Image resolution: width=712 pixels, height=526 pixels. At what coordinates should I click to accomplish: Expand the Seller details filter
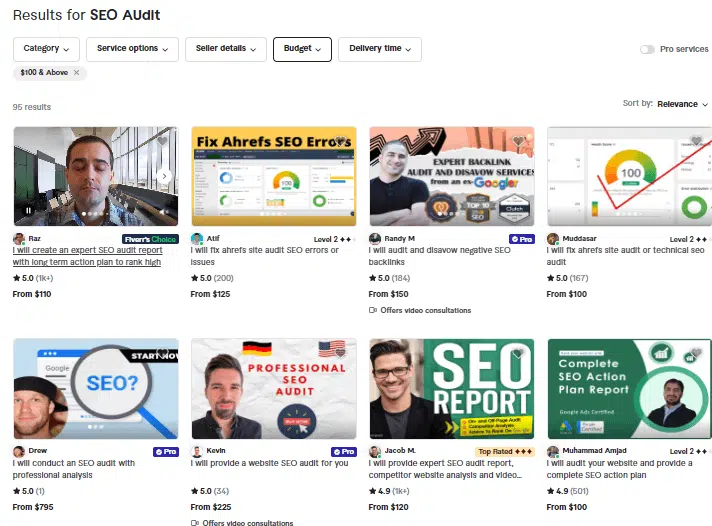(x=226, y=49)
